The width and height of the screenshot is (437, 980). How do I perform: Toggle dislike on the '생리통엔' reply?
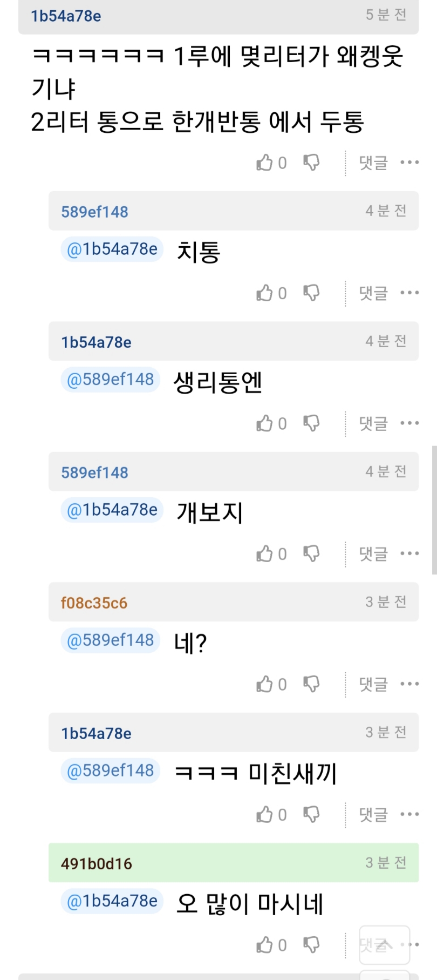point(311,424)
